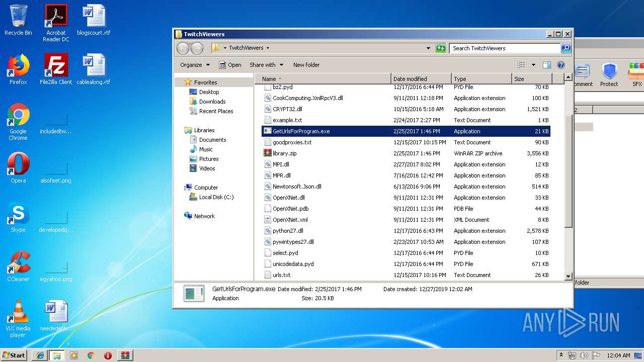This screenshot has height=362, width=644.
Task: Open Local Disk (C:) in navigation pane
Action: point(216,197)
